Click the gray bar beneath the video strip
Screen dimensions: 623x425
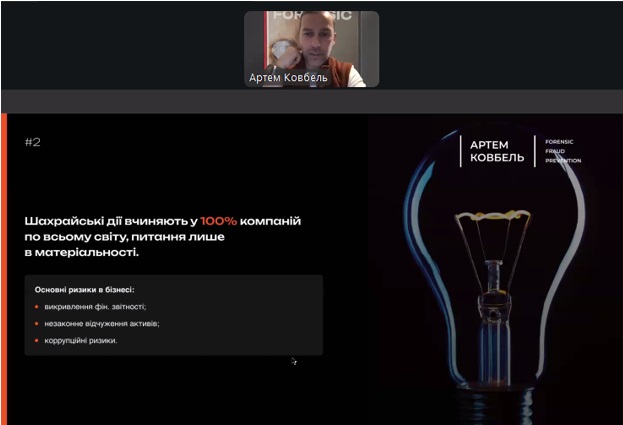tap(312, 101)
